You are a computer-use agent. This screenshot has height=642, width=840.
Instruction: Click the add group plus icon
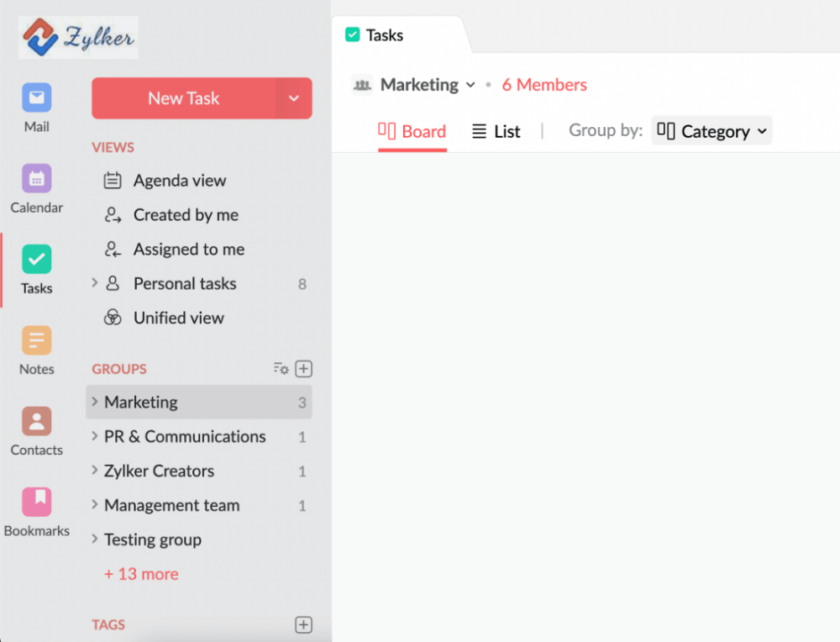[x=304, y=369]
